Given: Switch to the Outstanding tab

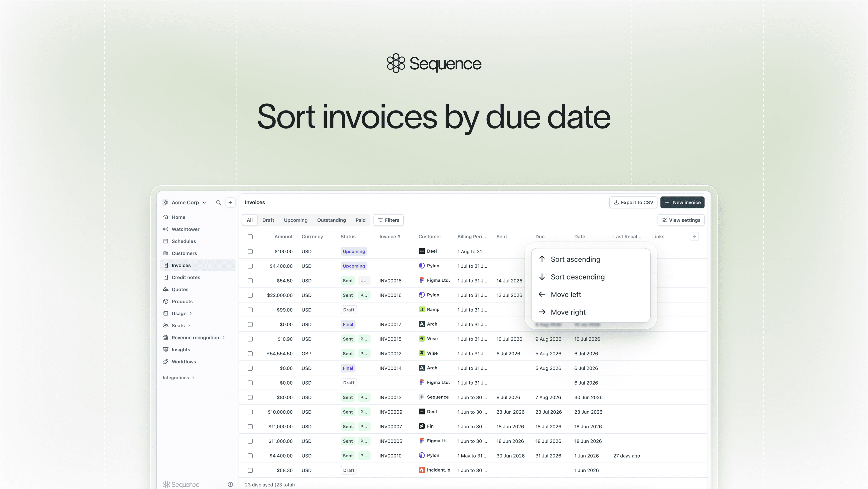Looking at the screenshot, I should point(331,220).
